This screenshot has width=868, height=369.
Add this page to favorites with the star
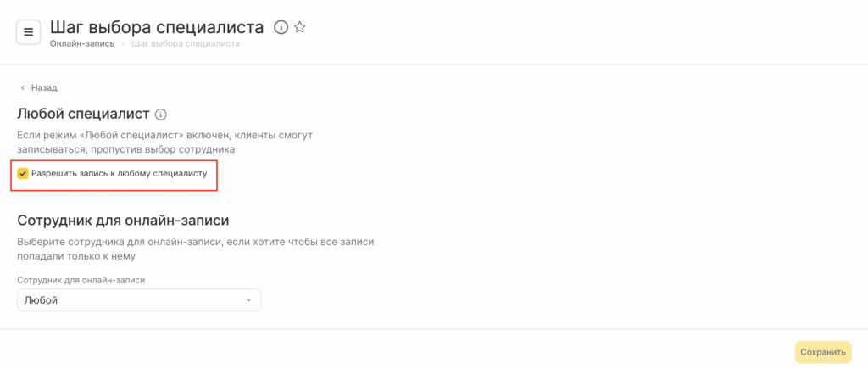(300, 28)
